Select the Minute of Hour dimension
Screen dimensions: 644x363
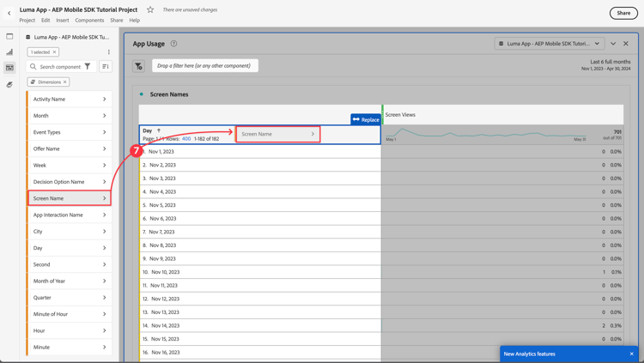[69, 314]
